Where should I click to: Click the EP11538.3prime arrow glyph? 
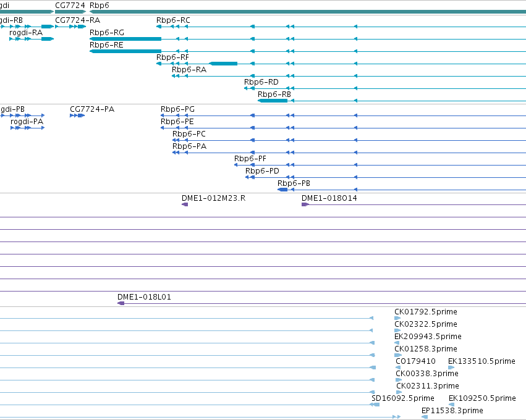(425, 417)
